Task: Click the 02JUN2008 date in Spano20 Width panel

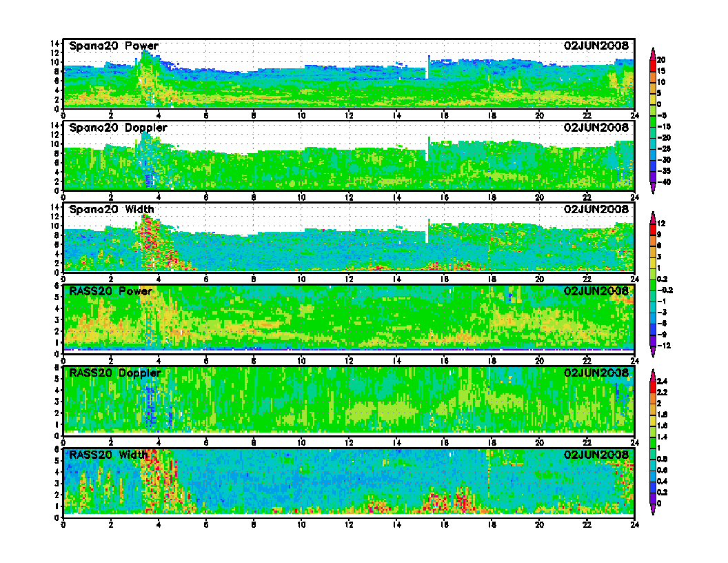Action: coord(596,209)
